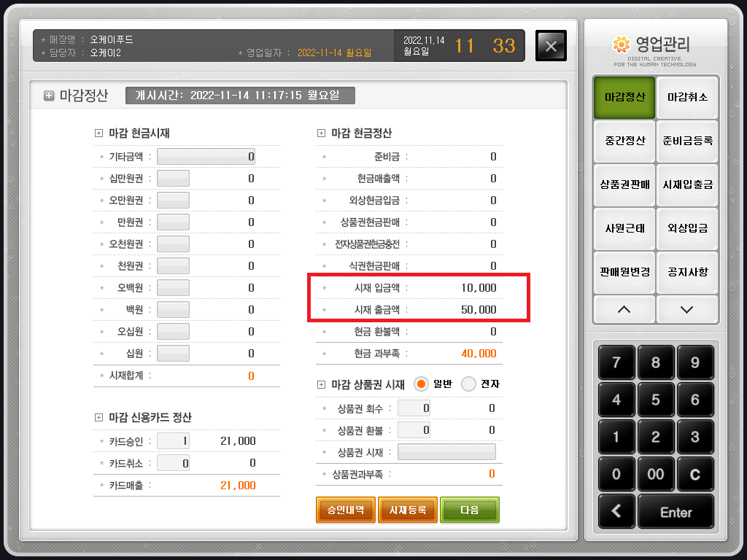747x560 pixels.
Task: Select the 전자 radio button
Action: click(468, 384)
